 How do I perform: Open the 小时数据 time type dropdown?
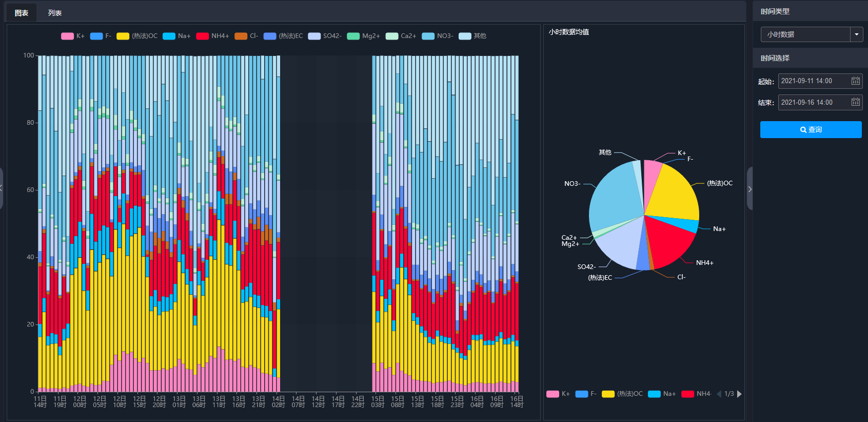805,34
